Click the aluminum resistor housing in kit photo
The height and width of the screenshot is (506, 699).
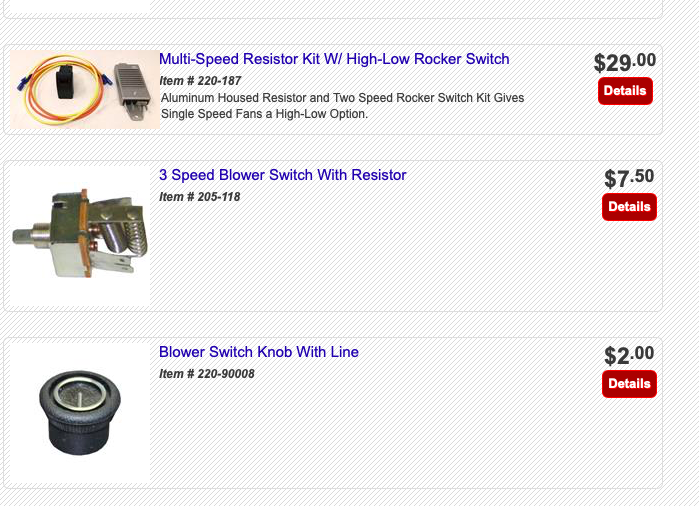tap(131, 91)
